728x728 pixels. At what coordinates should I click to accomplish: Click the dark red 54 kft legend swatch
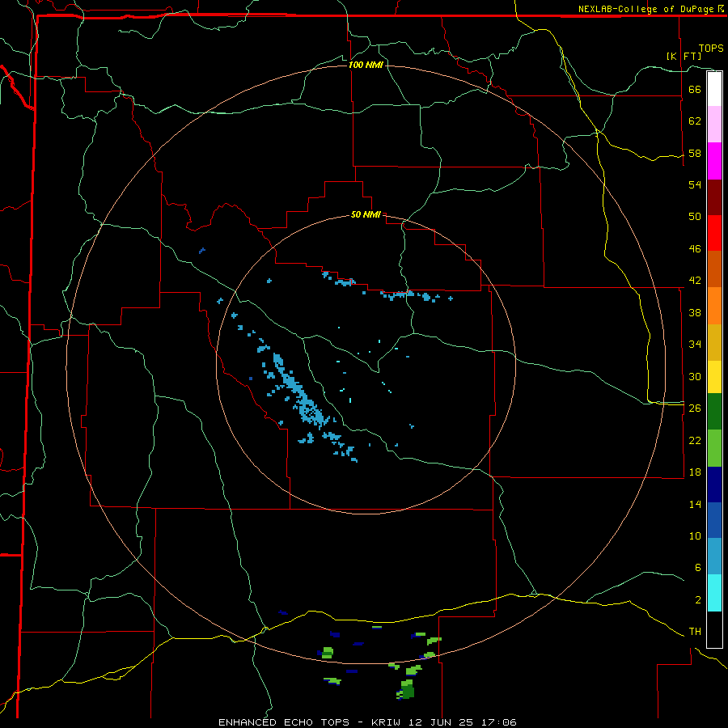[714, 197]
